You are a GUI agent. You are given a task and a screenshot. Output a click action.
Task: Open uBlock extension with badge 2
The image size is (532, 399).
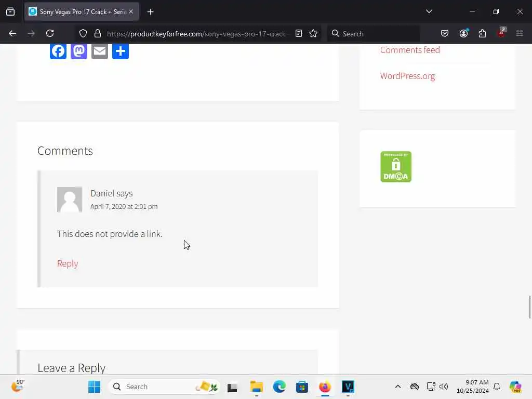tap(501, 33)
